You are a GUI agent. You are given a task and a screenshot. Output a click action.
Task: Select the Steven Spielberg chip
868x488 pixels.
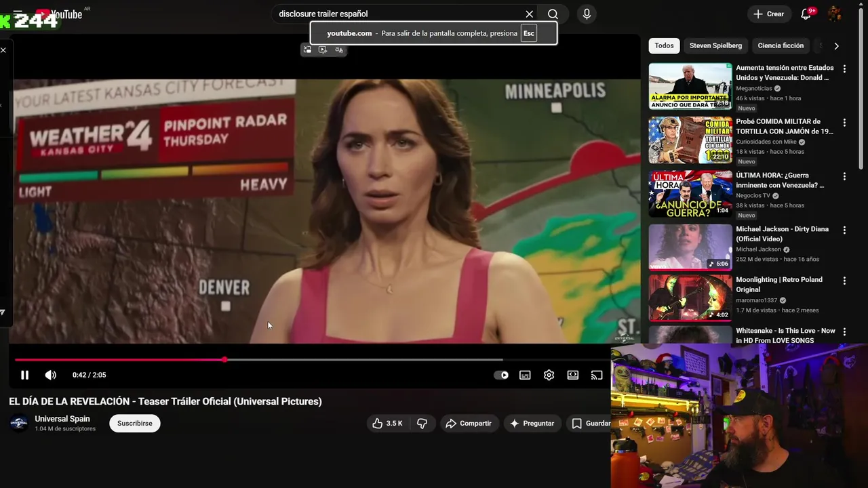[715, 45]
